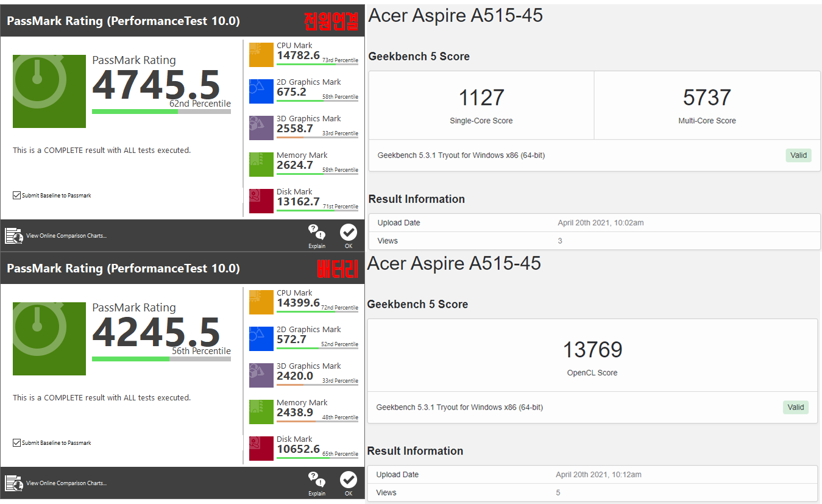Uncheck Submit Baseline to Passmark in top panel
Image resolution: width=822 pixels, height=504 pixels.
click(x=16, y=196)
